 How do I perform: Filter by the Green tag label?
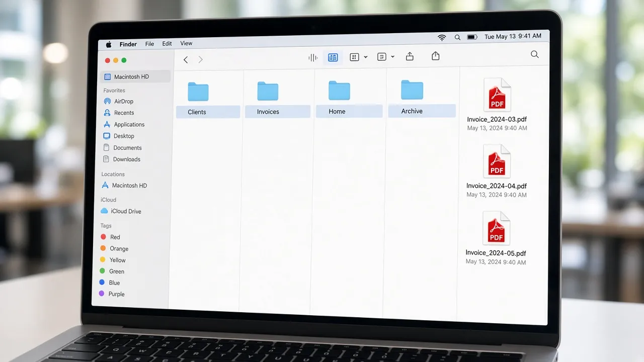[x=117, y=271]
